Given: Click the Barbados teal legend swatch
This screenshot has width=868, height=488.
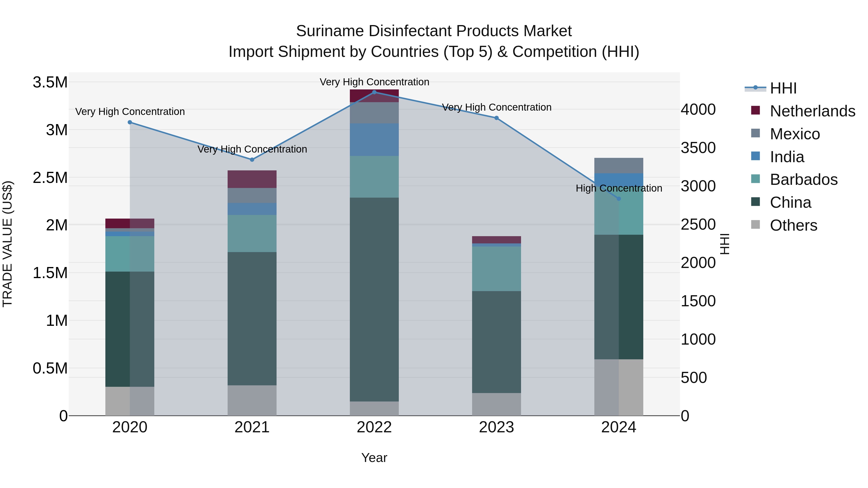Looking at the screenshot, I should point(755,179).
